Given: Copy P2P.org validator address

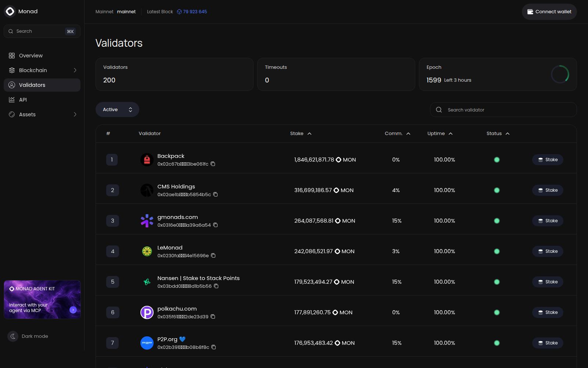Looking at the screenshot, I should (x=214, y=347).
